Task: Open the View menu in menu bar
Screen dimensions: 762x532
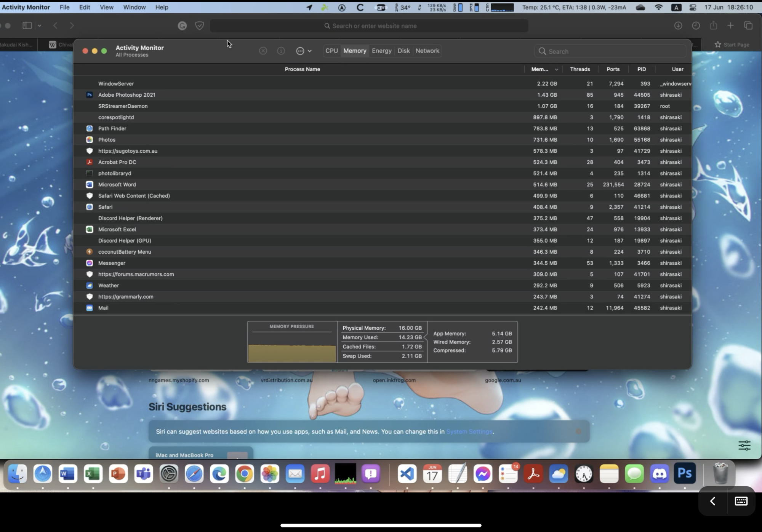Action: pyautogui.click(x=106, y=7)
